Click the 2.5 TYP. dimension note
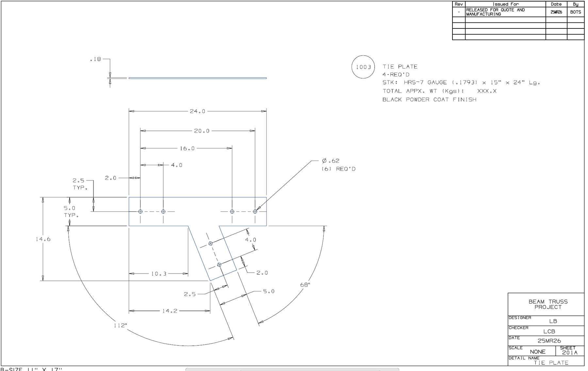 (80, 184)
